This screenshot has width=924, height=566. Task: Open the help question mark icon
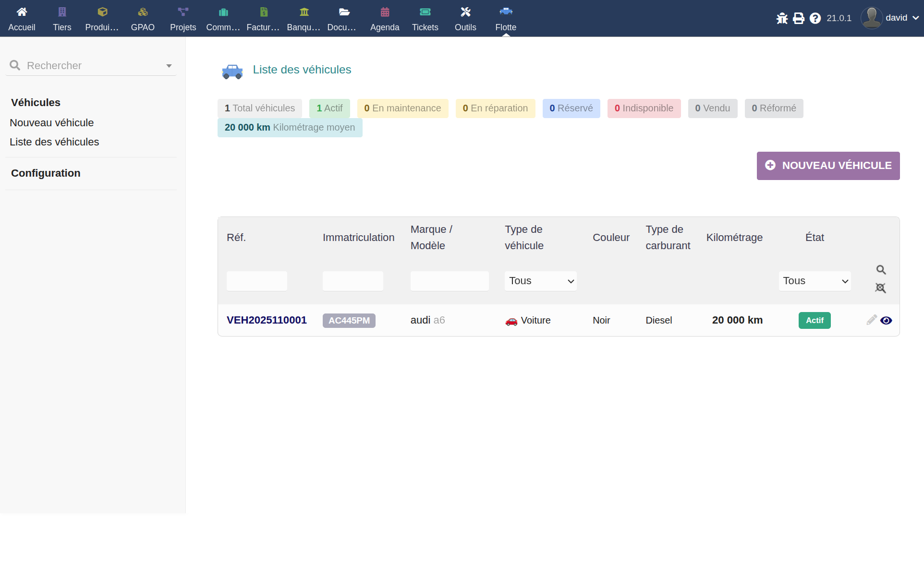[x=815, y=18]
